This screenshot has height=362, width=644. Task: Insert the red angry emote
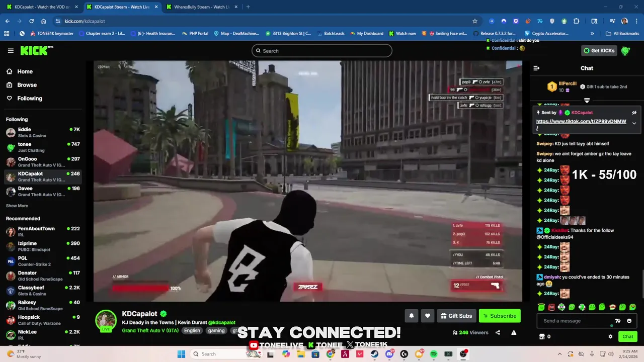point(551,307)
